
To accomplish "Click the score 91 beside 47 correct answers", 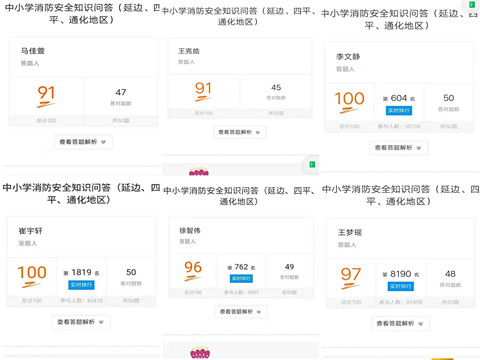I will tap(46, 93).
